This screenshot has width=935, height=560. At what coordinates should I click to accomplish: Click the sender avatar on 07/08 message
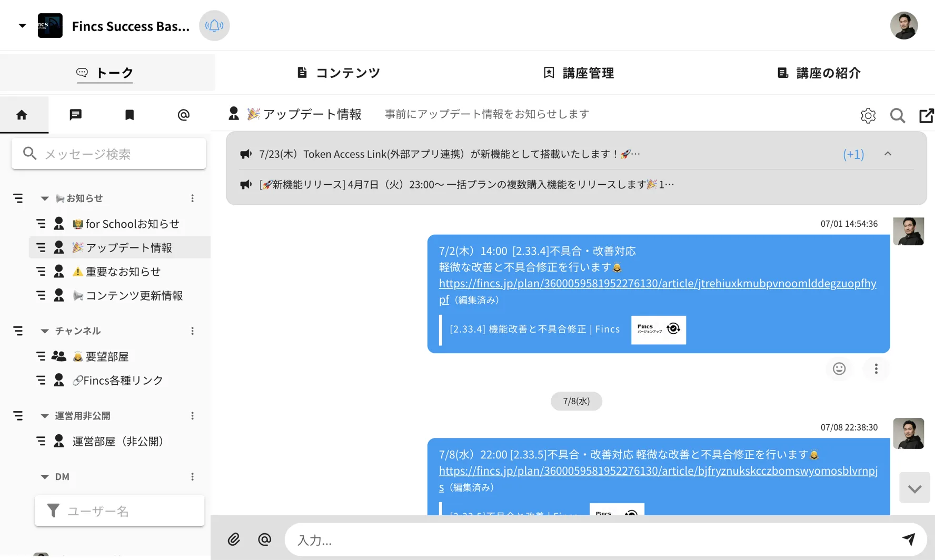click(x=908, y=434)
